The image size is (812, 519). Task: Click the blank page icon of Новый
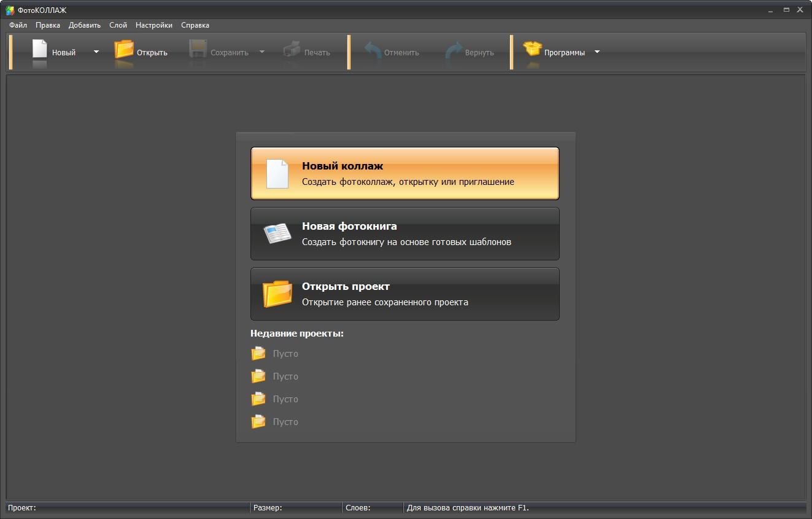[40, 49]
